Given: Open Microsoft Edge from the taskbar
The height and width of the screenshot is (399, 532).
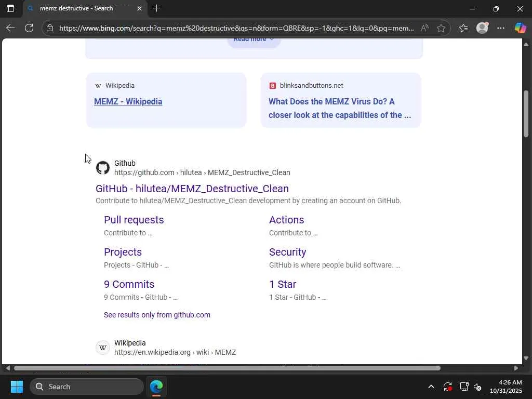Looking at the screenshot, I should tap(156, 387).
